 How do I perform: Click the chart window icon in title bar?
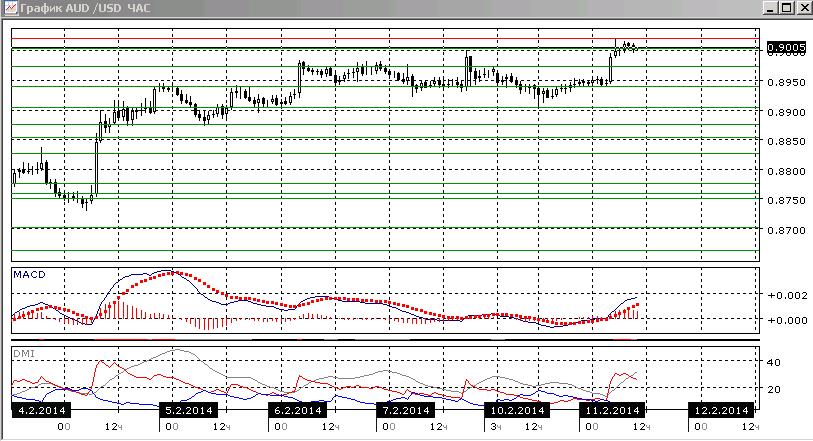[10, 8]
